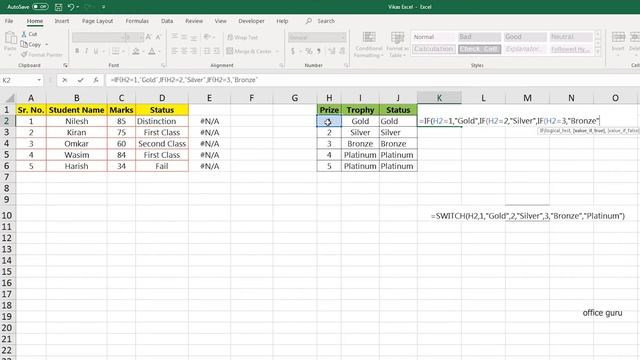Click the Increase Indent icon
The image size is (640, 360).
tap(217, 51)
